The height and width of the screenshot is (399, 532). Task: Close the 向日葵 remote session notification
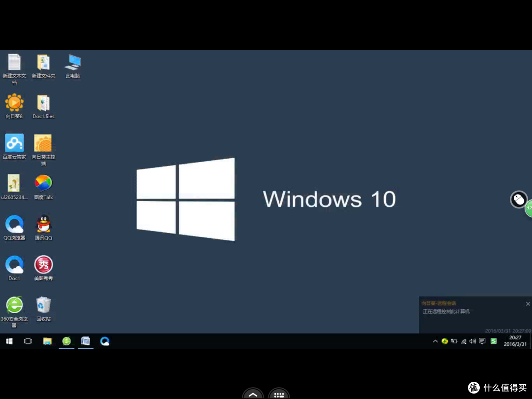coord(528,303)
